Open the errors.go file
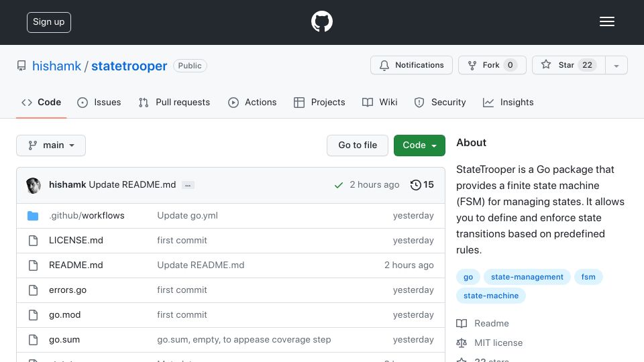This screenshot has height=362, width=644. tap(68, 290)
